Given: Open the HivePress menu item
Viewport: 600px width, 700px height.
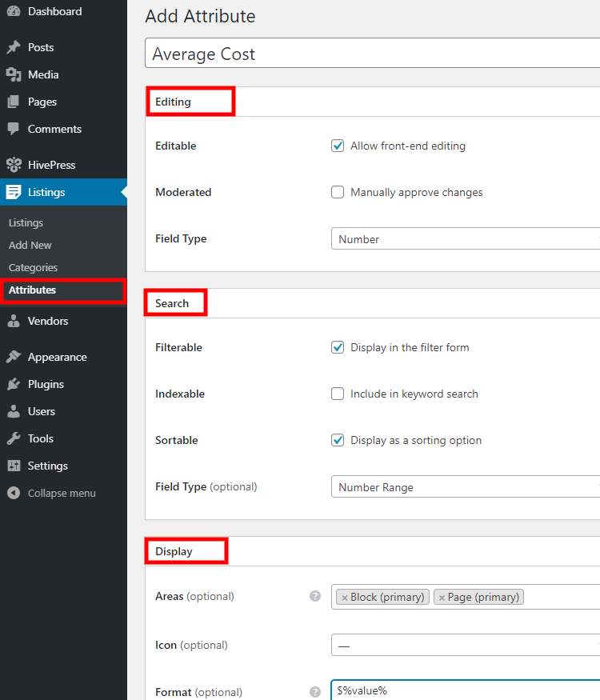Looking at the screenshot, I should tap(63, 165).
